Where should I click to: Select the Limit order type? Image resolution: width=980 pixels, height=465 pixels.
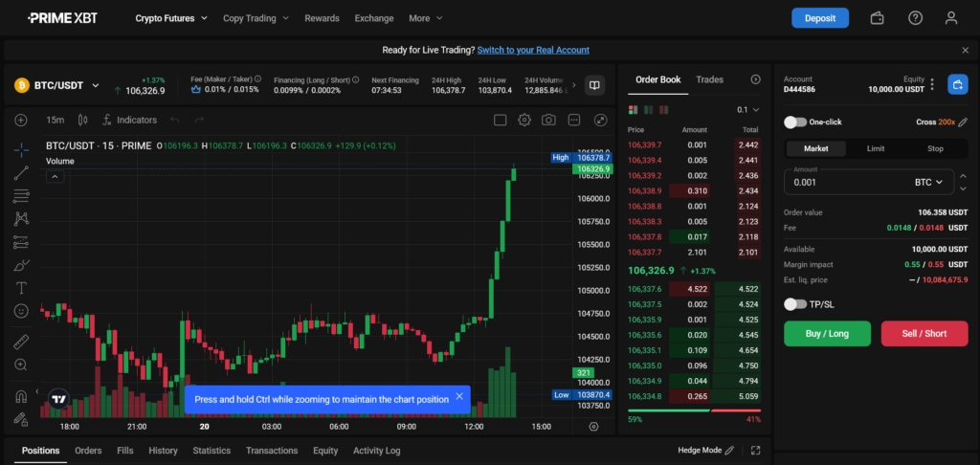(876, 148)
